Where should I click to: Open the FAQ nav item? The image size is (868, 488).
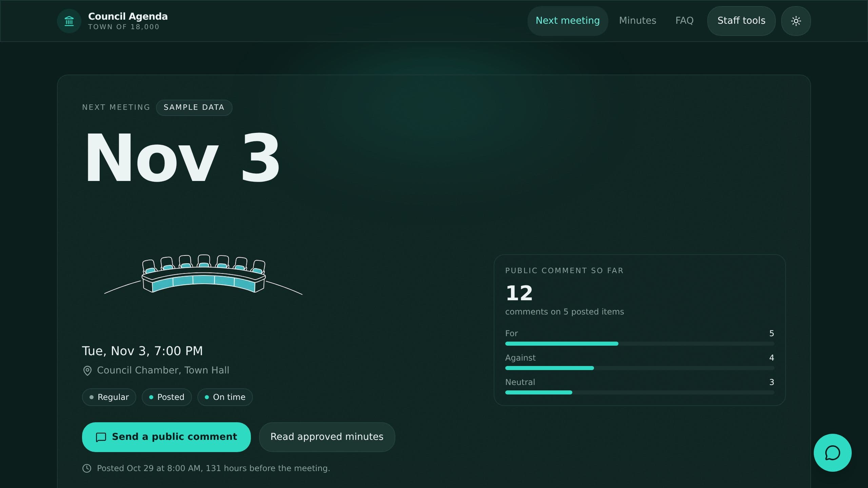point(684,21)
